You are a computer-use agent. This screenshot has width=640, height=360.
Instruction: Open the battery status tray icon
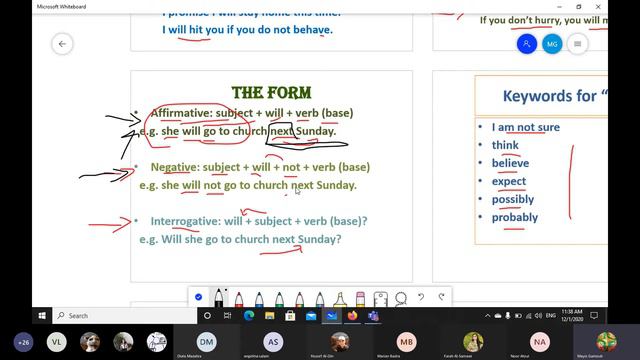click(x=518, y=316)
